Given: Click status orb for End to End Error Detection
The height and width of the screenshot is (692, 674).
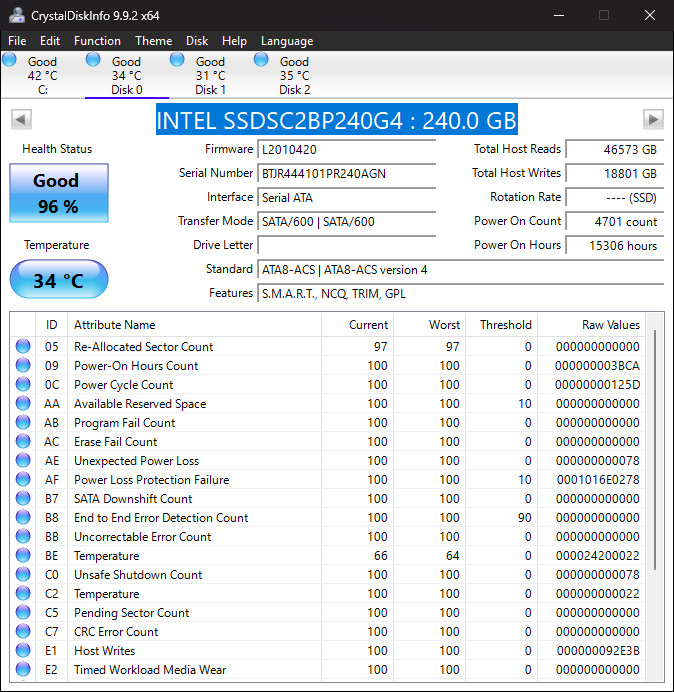Looking at the screenshot, I should pyautogui.click(x=23, y=517).
